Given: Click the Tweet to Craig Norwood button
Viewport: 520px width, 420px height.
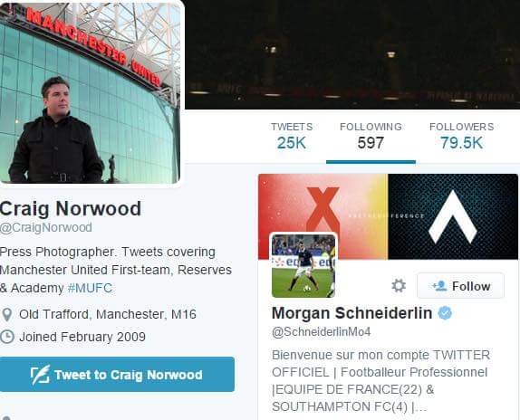Looking at the screenshot, I should (117, 375).
